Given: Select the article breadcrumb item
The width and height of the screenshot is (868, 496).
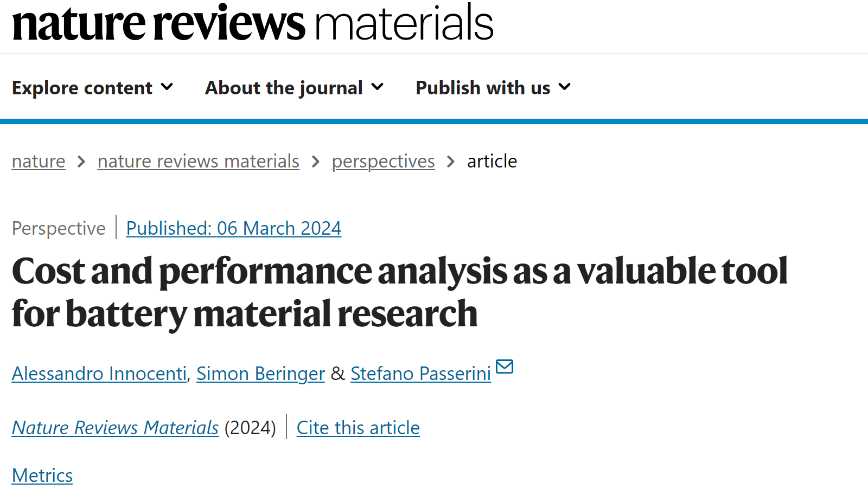Looking at the screenshot, I should (492, 161).
